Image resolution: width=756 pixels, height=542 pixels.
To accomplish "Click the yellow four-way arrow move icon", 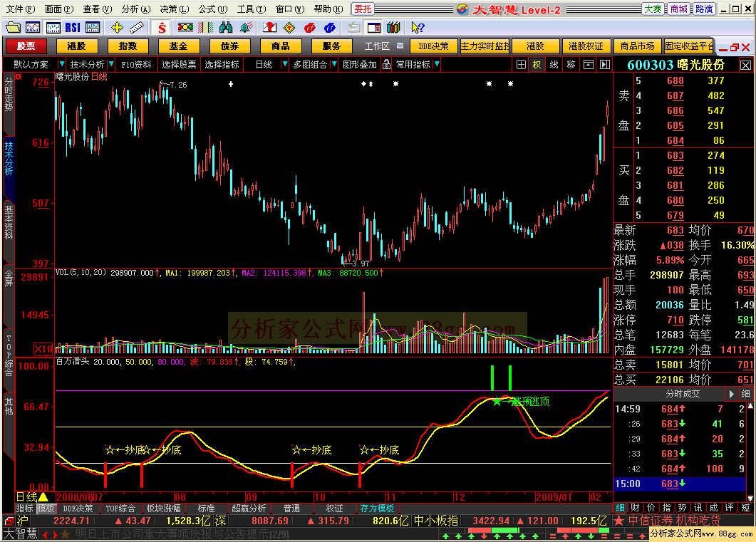I will coord(117,28).
